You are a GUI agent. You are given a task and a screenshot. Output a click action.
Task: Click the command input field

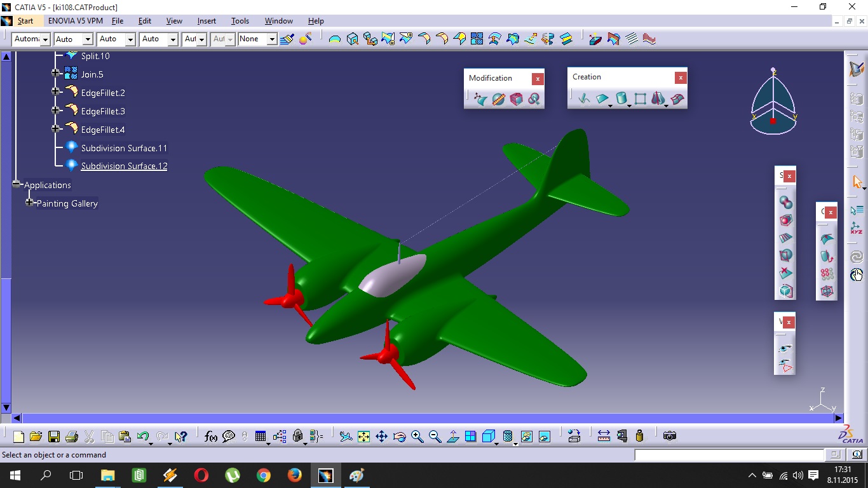[x=729, y=455]
